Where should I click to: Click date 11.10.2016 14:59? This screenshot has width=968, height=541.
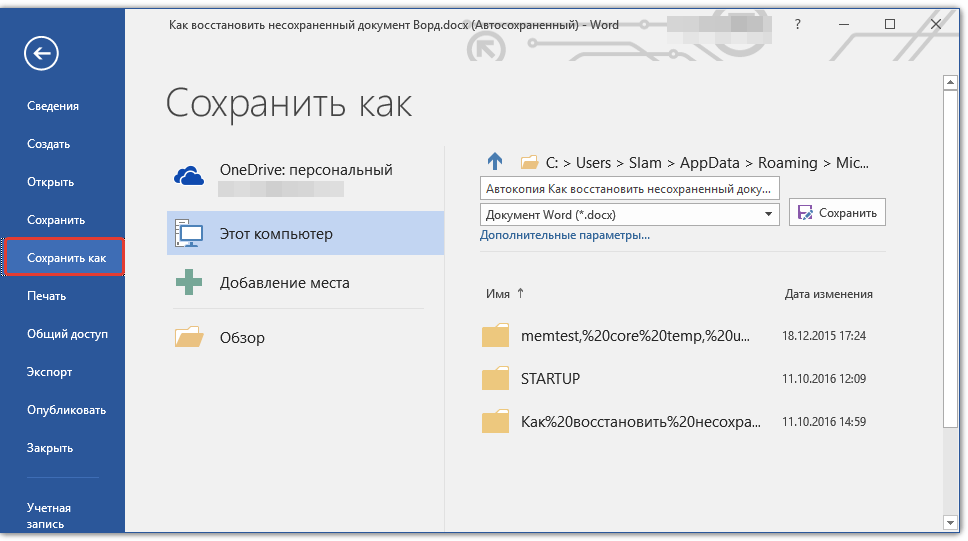(824, 421)
